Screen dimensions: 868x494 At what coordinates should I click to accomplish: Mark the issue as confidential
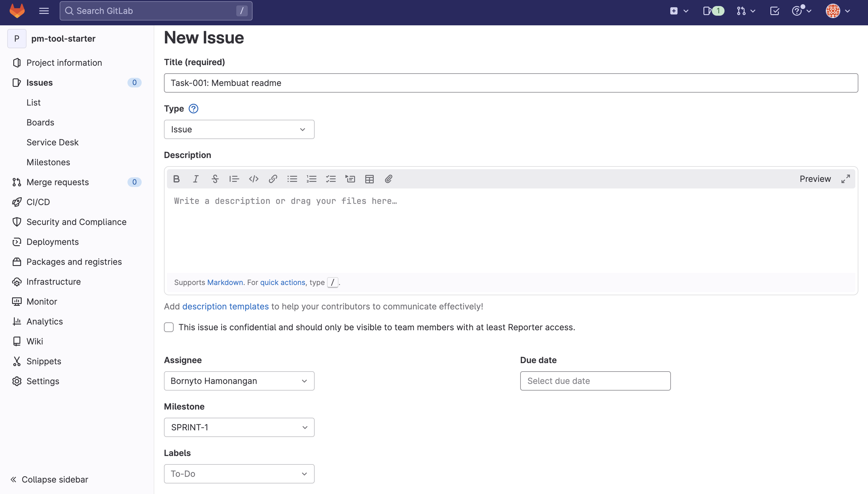pos(169,327)
